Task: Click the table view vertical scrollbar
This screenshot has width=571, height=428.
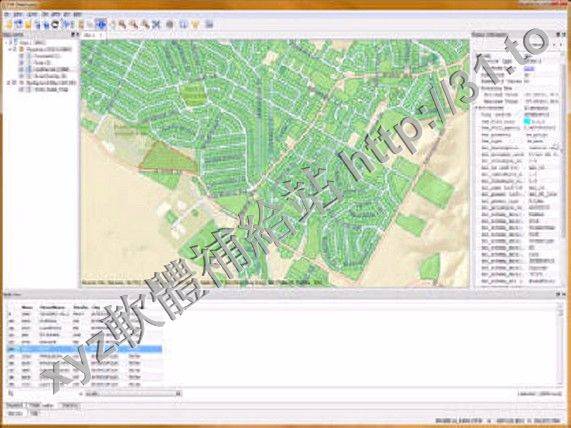Action: (560, 344)
